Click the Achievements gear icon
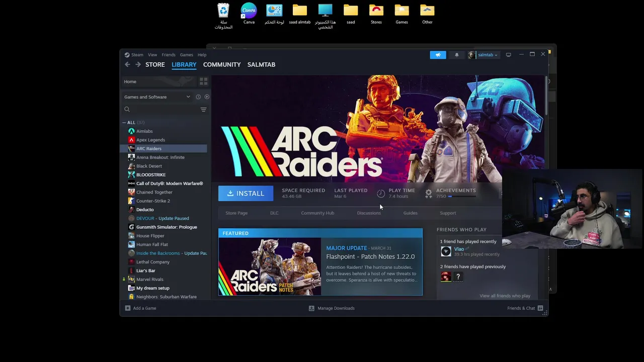 click(x=429, y=193)
